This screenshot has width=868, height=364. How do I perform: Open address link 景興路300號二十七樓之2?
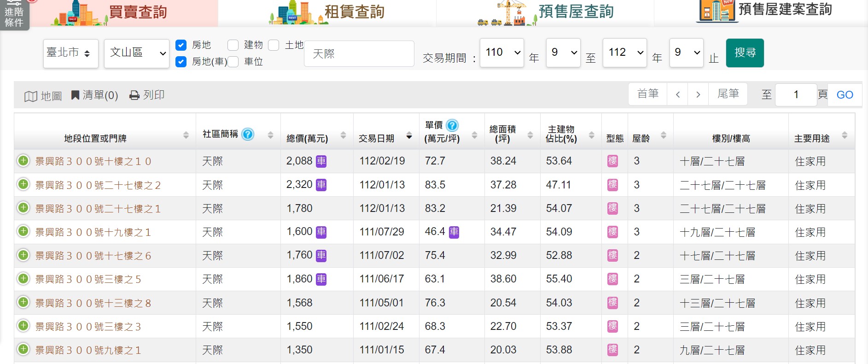(98, 185)
